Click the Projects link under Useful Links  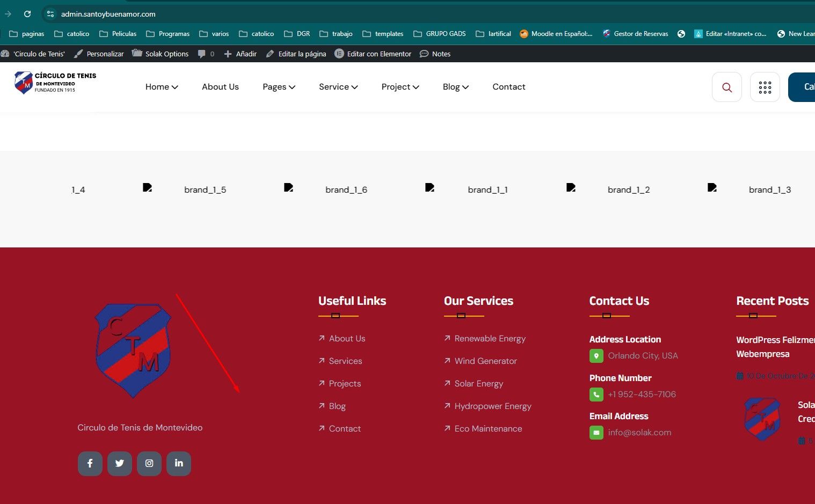click(x=345, y=384)
